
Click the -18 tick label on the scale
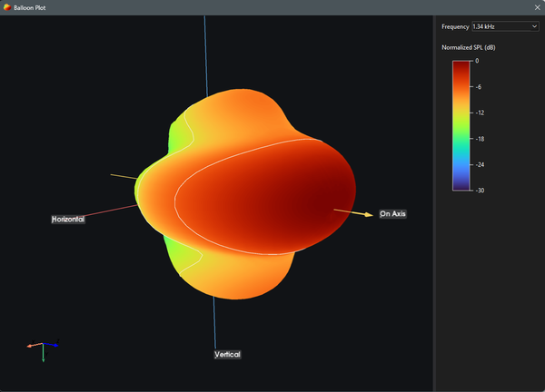pos(480,139)
